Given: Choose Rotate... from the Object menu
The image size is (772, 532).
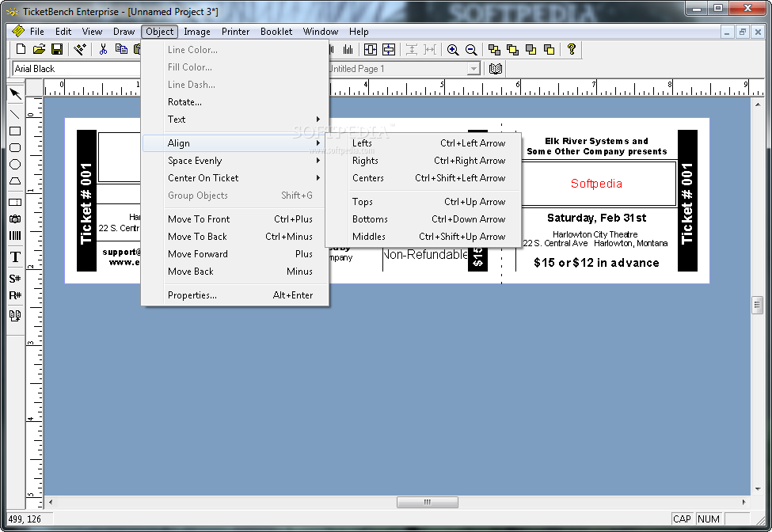Looking at the screenshot, I should [235, 102].
